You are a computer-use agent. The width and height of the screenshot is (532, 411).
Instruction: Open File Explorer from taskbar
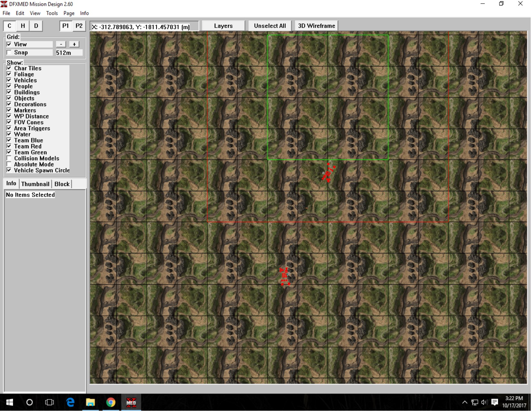(x=90, y=403)
